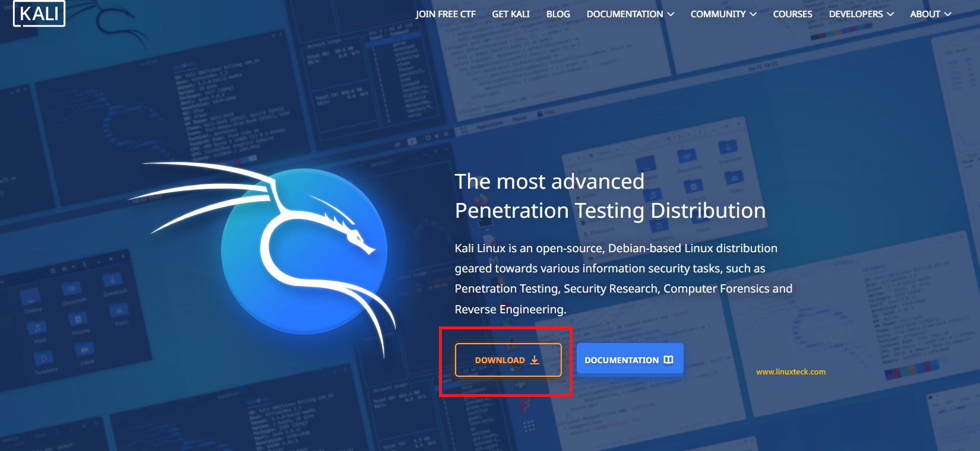Click the KALI logo in header

click(x=39, y=13)
